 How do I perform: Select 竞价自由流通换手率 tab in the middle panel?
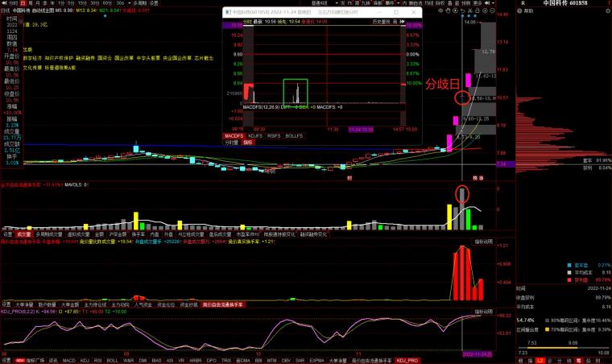click(x=222, y=304)
